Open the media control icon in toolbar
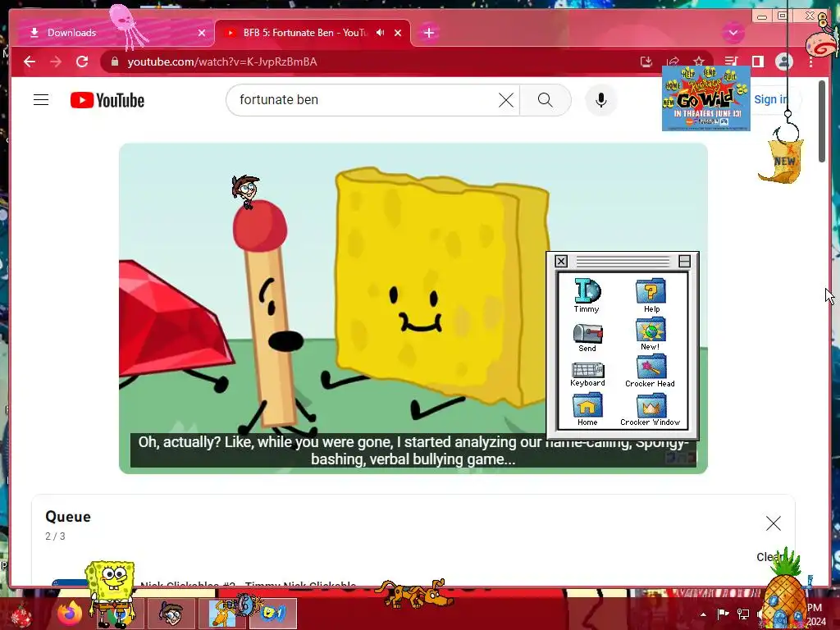840x630 pixels. (731, 62)
